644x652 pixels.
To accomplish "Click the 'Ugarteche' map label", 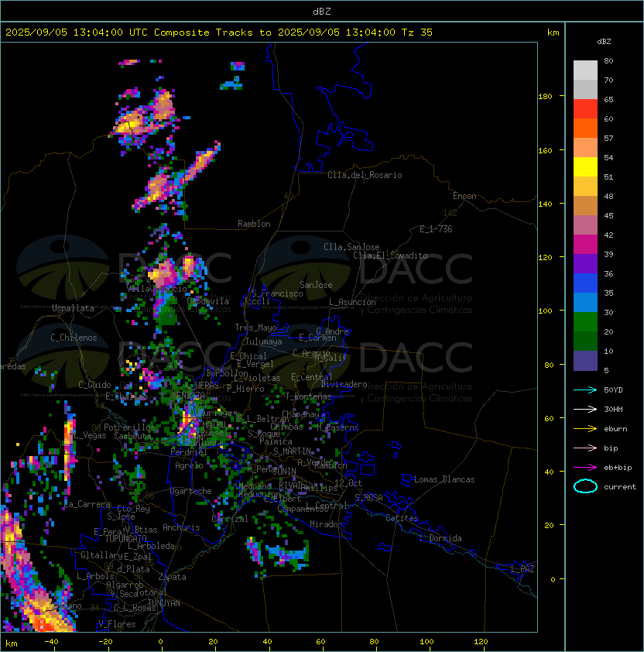I will [x=191, y=492].
